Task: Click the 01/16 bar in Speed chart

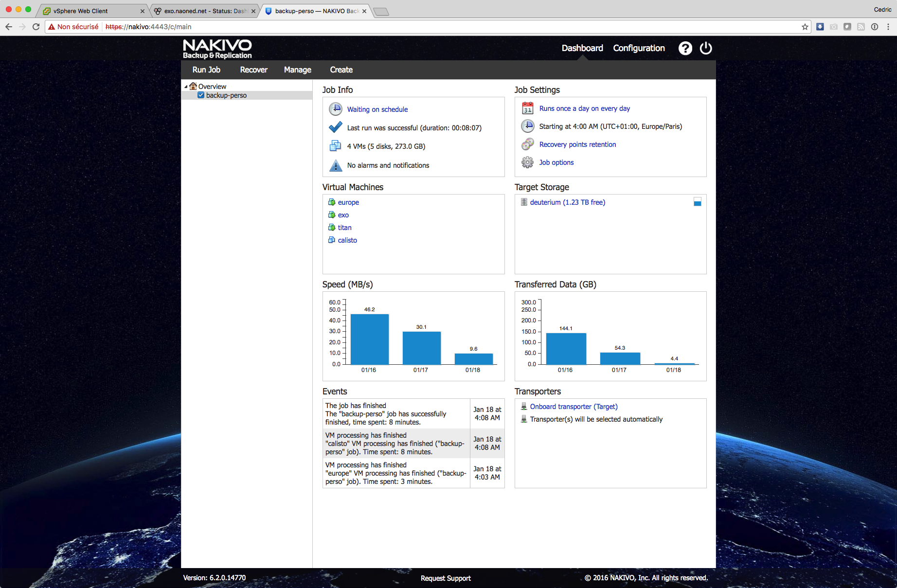Action: pyautogui.click(x=369, y=339)
